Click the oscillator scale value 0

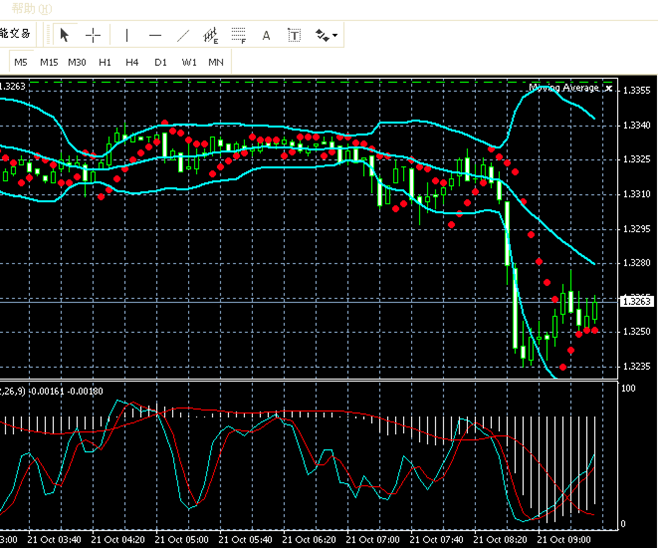pyautogui.click(x=623, y=524)
